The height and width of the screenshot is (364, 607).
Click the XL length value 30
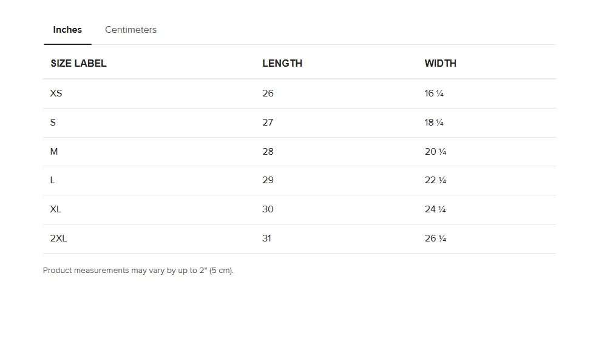pyautogui.click(x=268, y=209)
